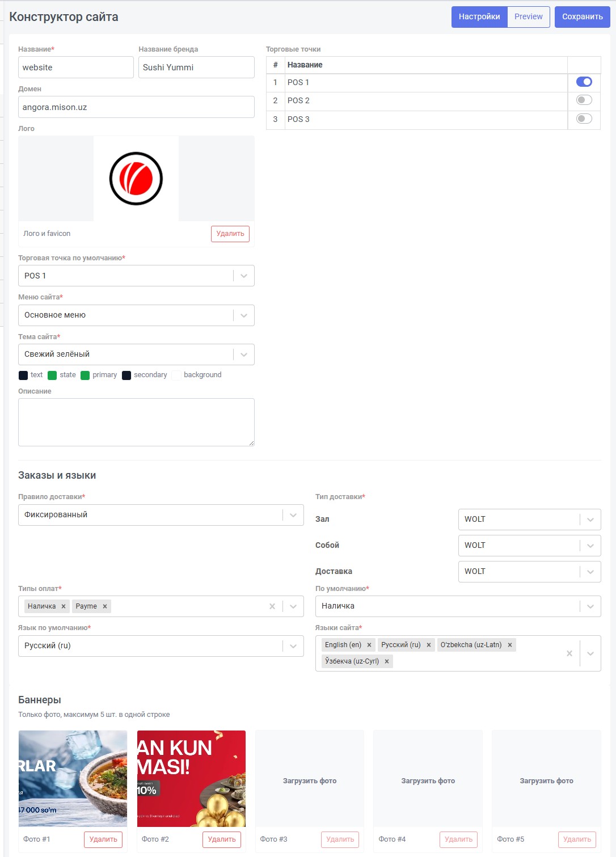Remove English (en) from site languages

point(369,645)
